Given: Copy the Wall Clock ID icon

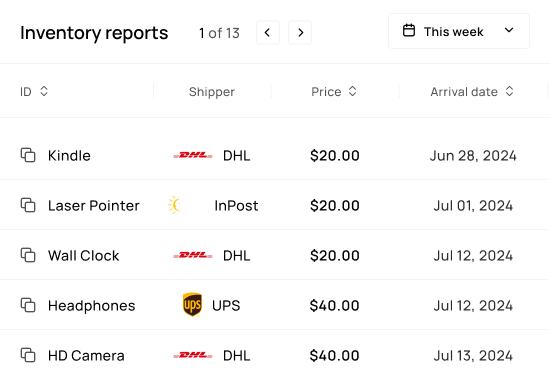Looking at the screenshot, I should (x=28, y=255).
